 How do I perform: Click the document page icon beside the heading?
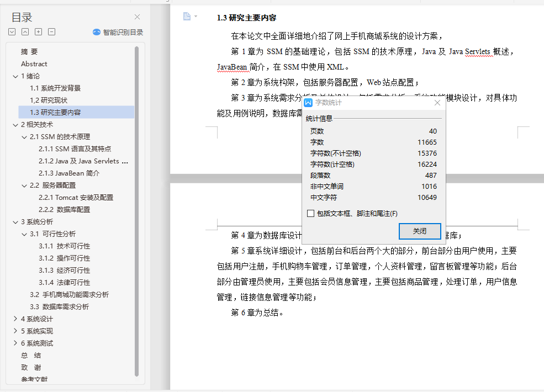187,17
